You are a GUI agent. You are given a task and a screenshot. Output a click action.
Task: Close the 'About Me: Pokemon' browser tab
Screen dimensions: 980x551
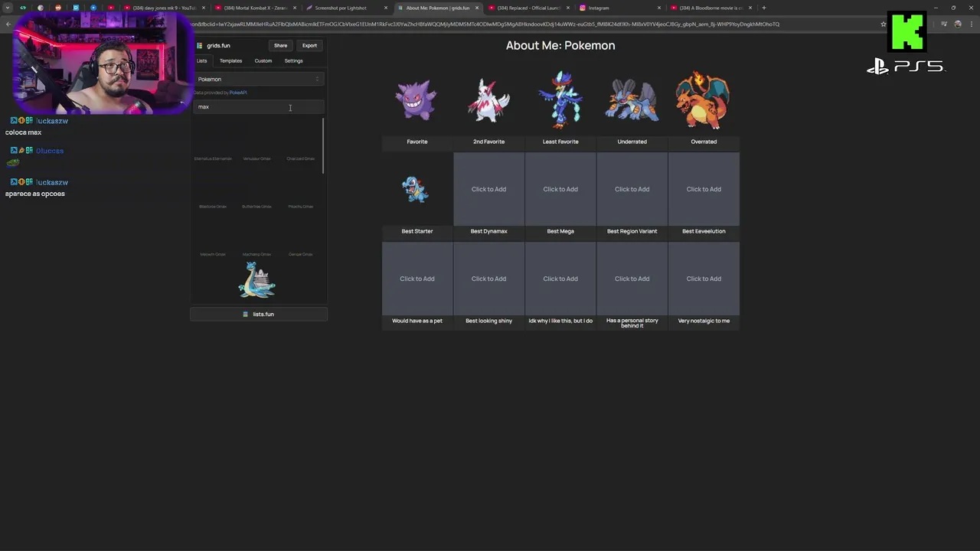click(x=477, y=8)
